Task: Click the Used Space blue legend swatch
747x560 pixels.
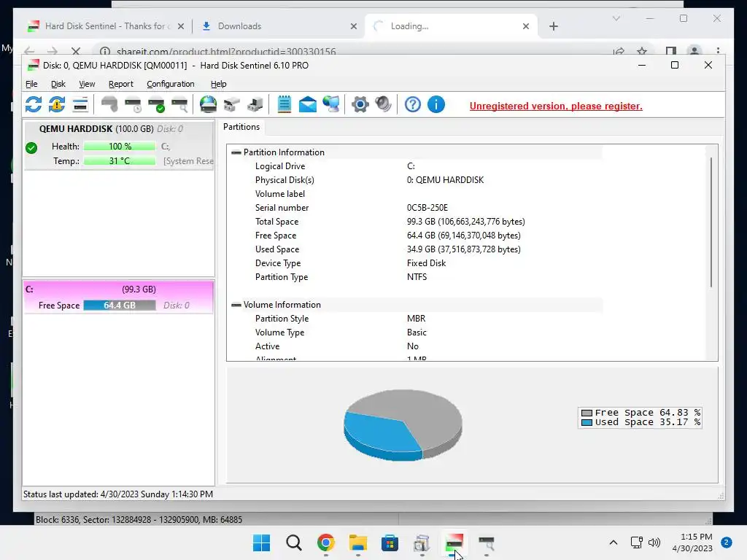Action: click(587, 422)
